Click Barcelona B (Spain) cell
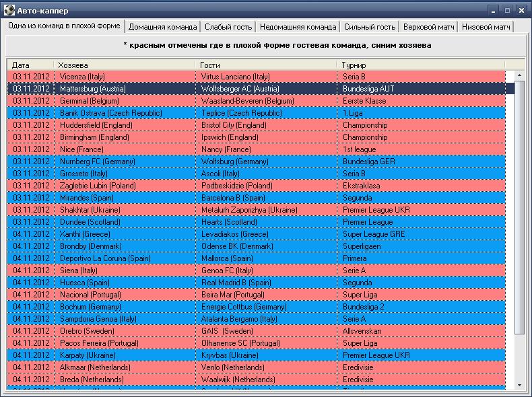 click(267, 198)
